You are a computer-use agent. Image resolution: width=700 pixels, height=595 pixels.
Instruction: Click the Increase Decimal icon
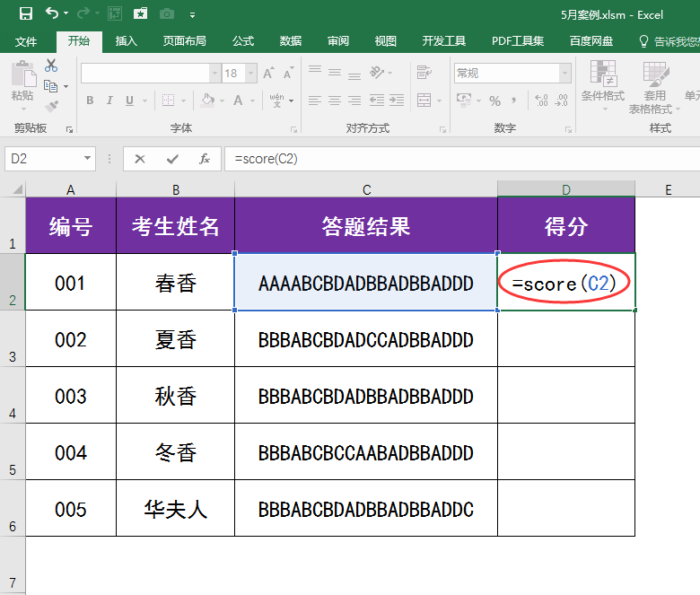pos(541,101)
